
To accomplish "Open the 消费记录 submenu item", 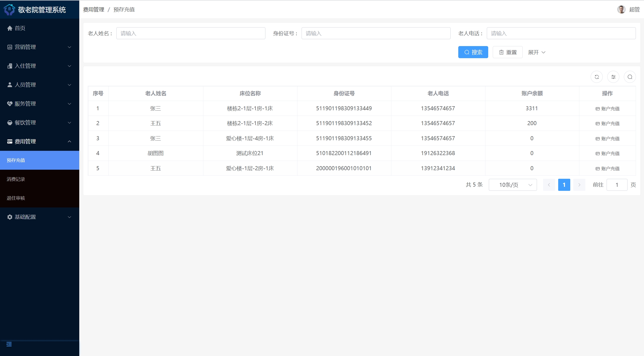I will [40, 179].
